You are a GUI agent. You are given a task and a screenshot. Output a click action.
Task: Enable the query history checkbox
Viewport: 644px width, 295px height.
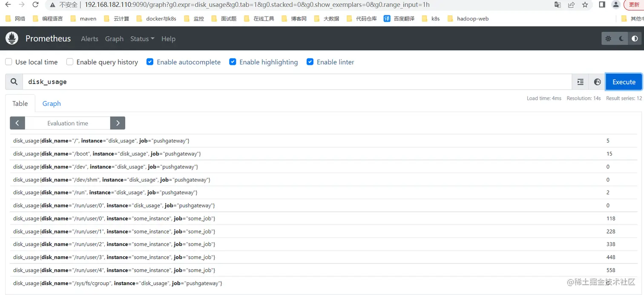pyautogui.click(x=70, y=62)
